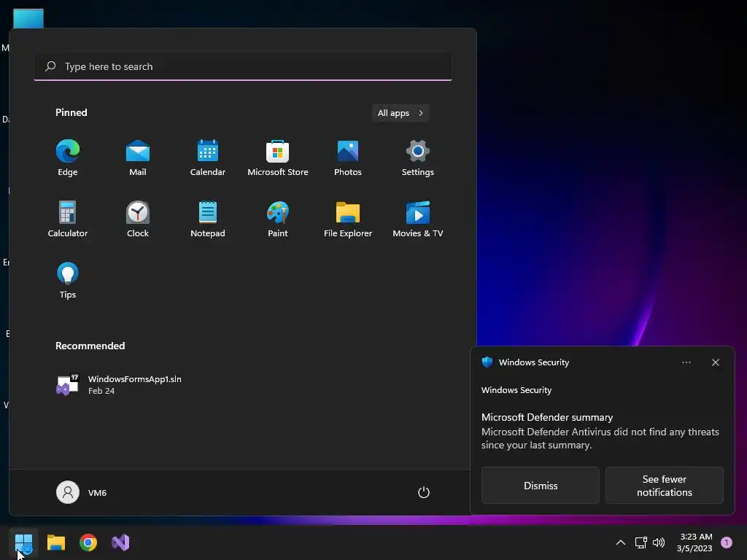747x560 pixels.
Task: Open WindowsFormsApp1.sln recommended file
Action: [119, 384]
